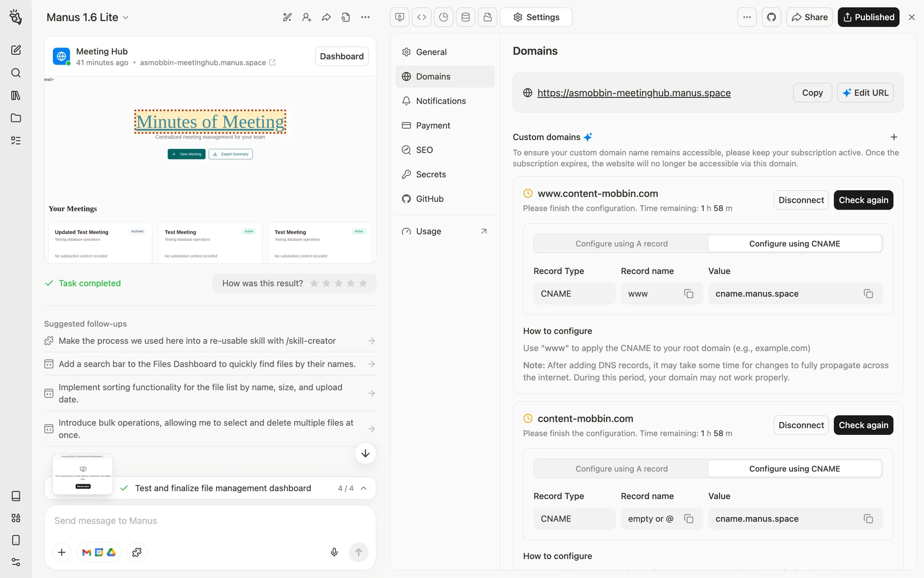Copy cname.manus.space value for content-mobbin.com

tap(868, 519)
